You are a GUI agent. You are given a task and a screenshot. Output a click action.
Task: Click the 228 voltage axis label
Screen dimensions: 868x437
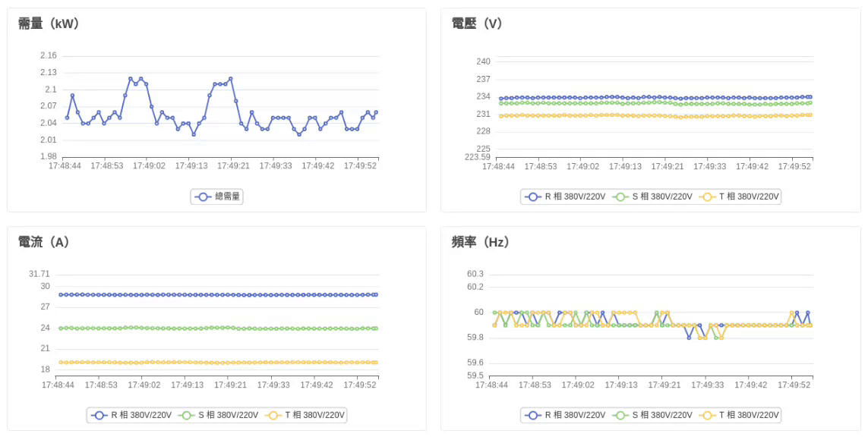[x=483, y=131]
